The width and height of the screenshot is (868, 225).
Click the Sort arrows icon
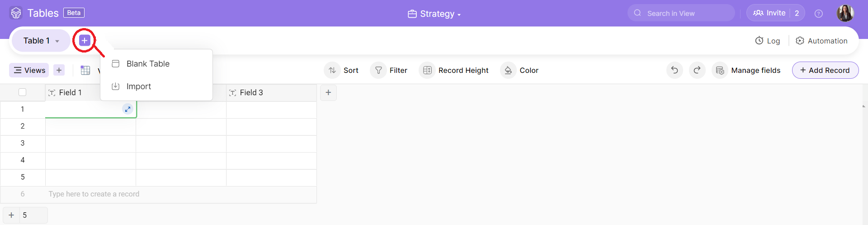click(x=332, y=70)
